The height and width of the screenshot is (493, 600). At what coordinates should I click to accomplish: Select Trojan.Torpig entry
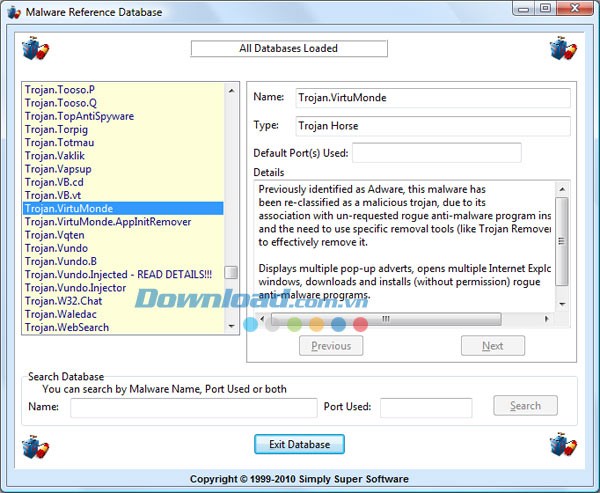(123, 129)
